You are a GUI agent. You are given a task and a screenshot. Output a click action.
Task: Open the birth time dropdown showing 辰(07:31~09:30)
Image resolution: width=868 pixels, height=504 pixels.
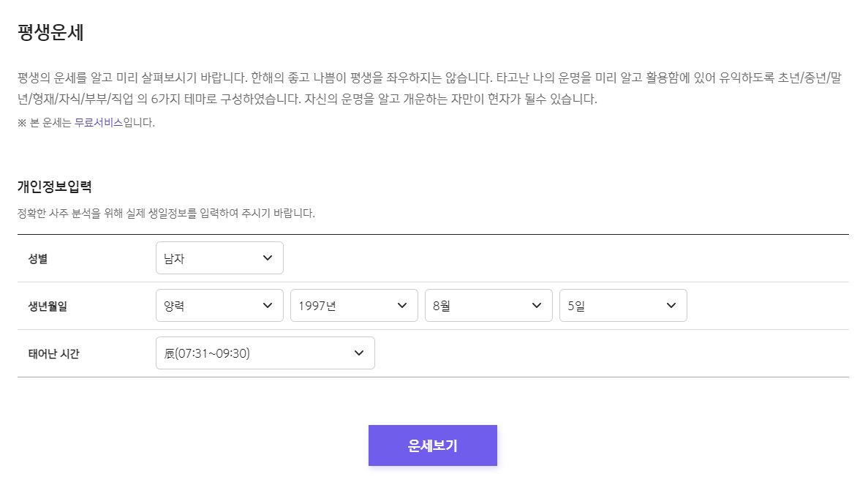265,353
